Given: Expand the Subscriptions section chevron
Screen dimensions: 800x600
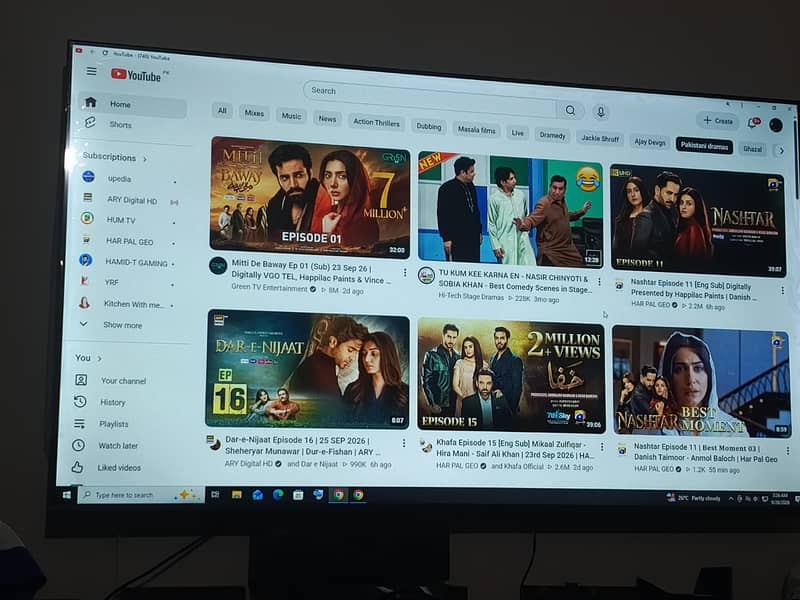Looking at the screenshot, I should 145,159.
